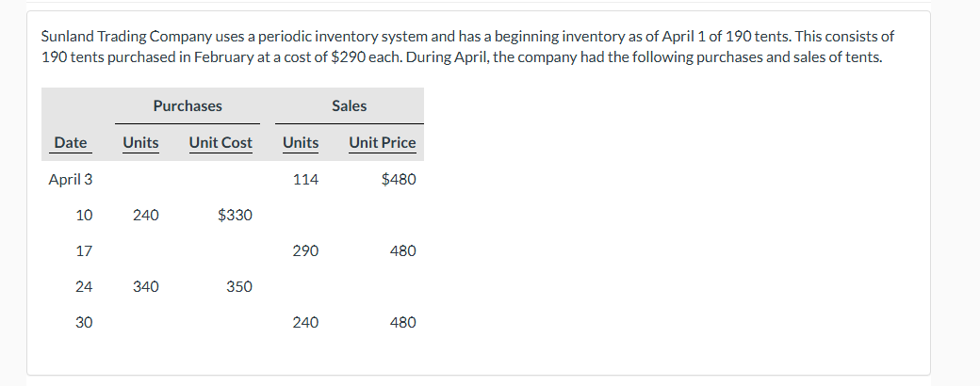Click the sales Units column header
Screen dimensions: 980x386
click(301, 142)
